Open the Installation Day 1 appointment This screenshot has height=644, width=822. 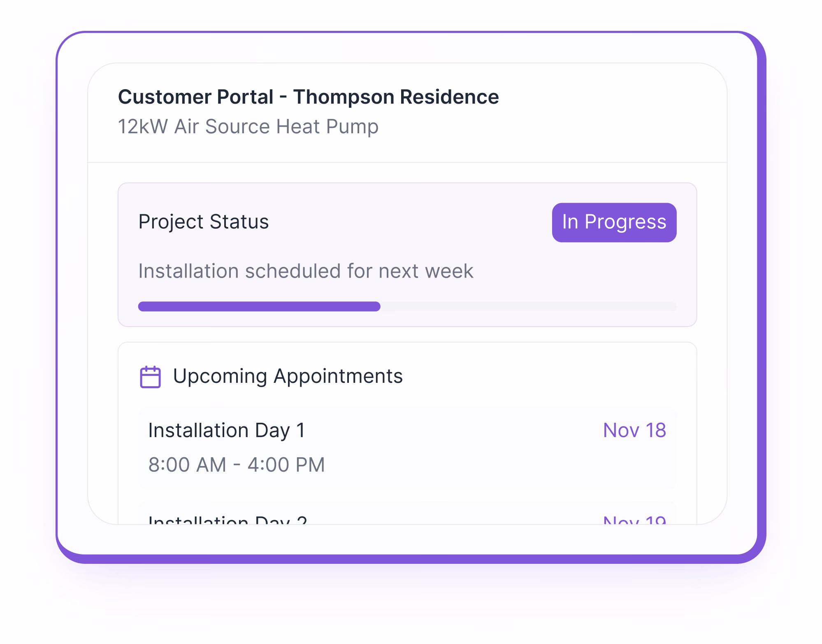coord(407,446)
